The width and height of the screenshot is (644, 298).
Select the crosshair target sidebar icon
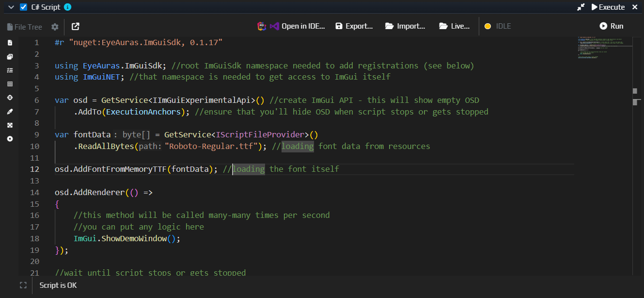9,97
